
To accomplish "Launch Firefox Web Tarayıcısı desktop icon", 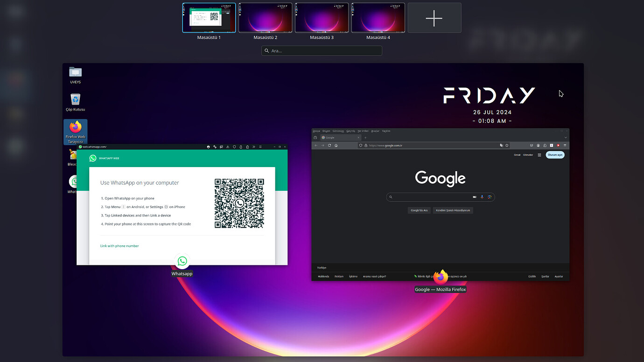I will coord(75,132).
